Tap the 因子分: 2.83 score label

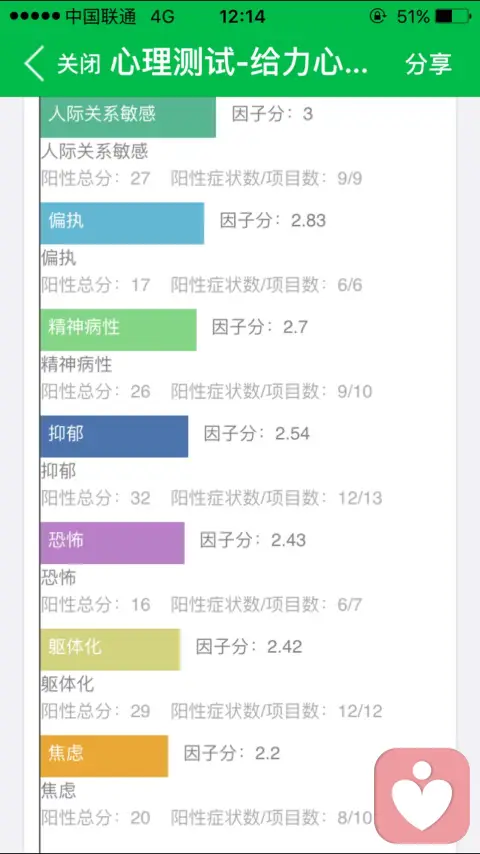tap(272, 221)
